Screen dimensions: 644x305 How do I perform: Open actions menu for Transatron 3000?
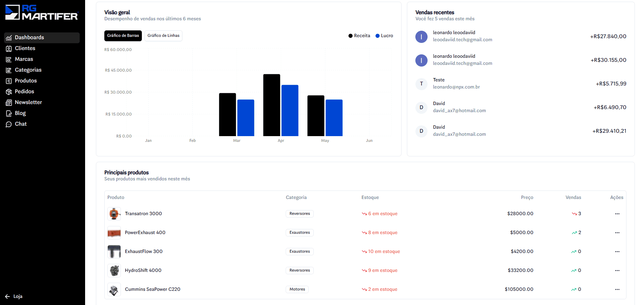click(617, 214)
